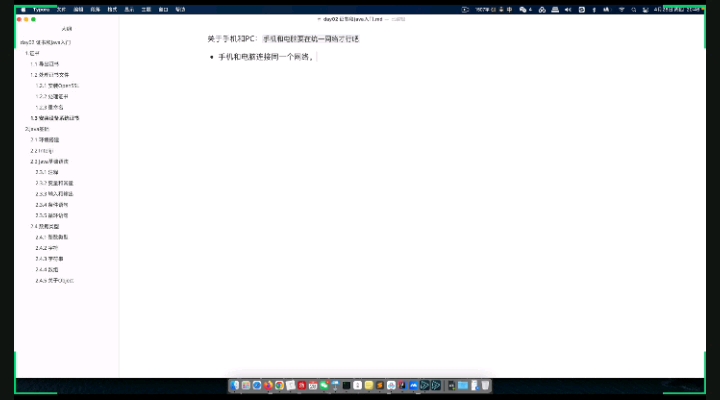Jump to day02 top-level outline heading
The width and height of the screenshot is (720, 400).
45,42
